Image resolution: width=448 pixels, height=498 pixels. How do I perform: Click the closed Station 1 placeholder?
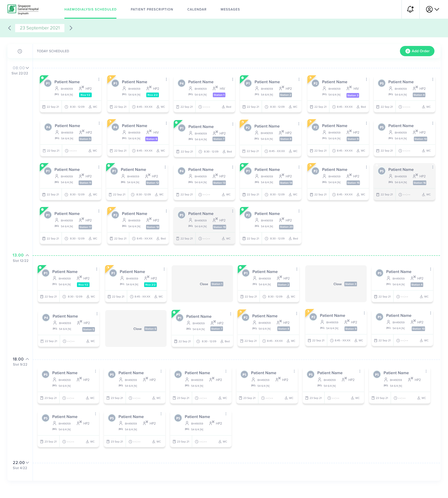202,284
